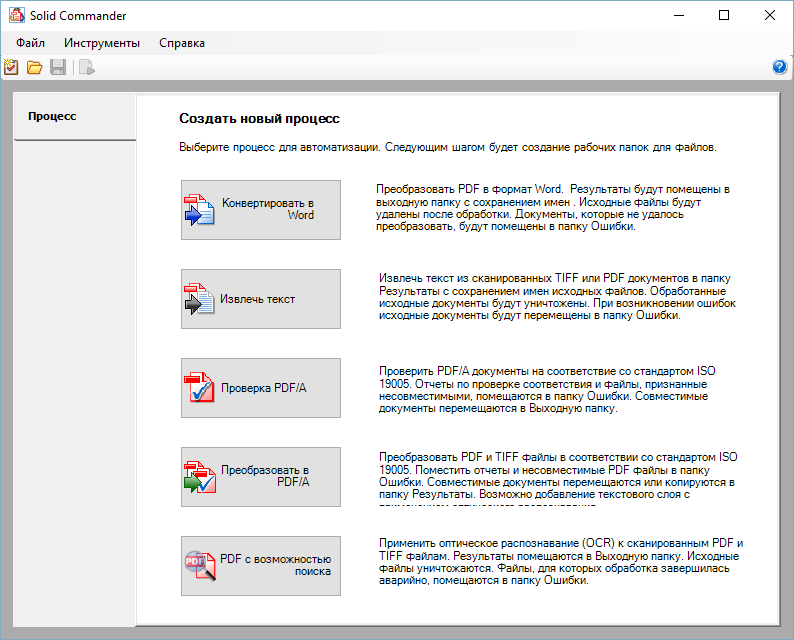The image size is (794, 640).
Task: Open the Инструменты menu
Action: pyautogui.click(x=102, y=43)
